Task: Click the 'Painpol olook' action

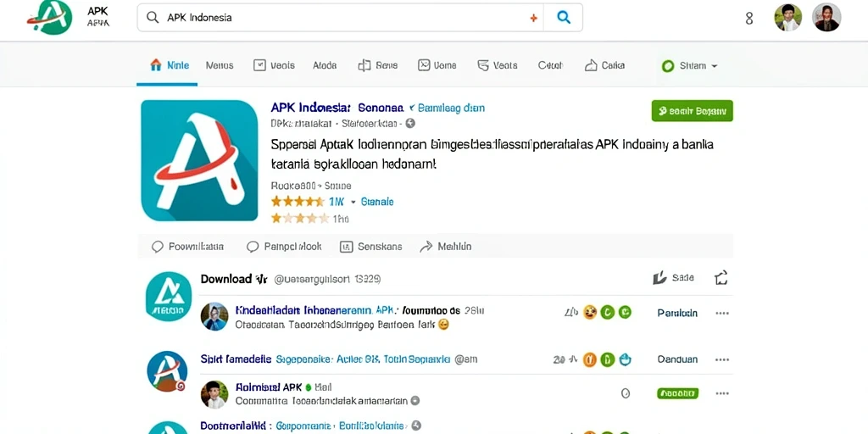Action: (284, 247)
